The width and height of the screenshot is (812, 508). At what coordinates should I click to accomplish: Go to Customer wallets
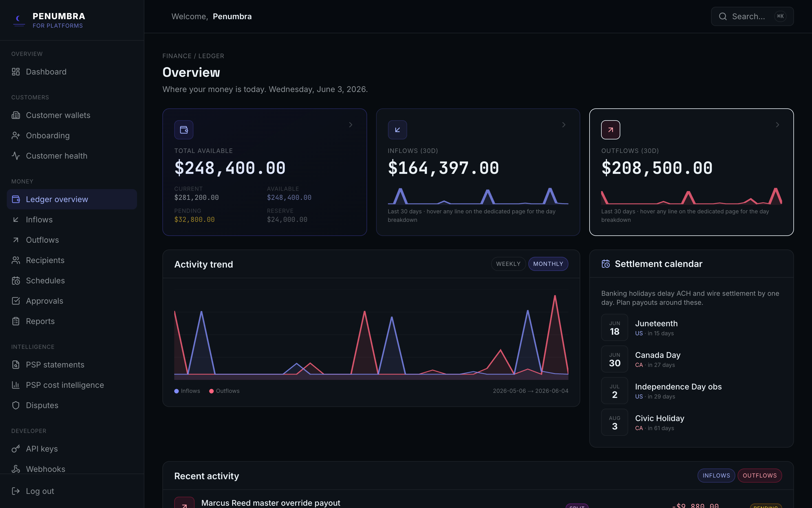[72, 115]
